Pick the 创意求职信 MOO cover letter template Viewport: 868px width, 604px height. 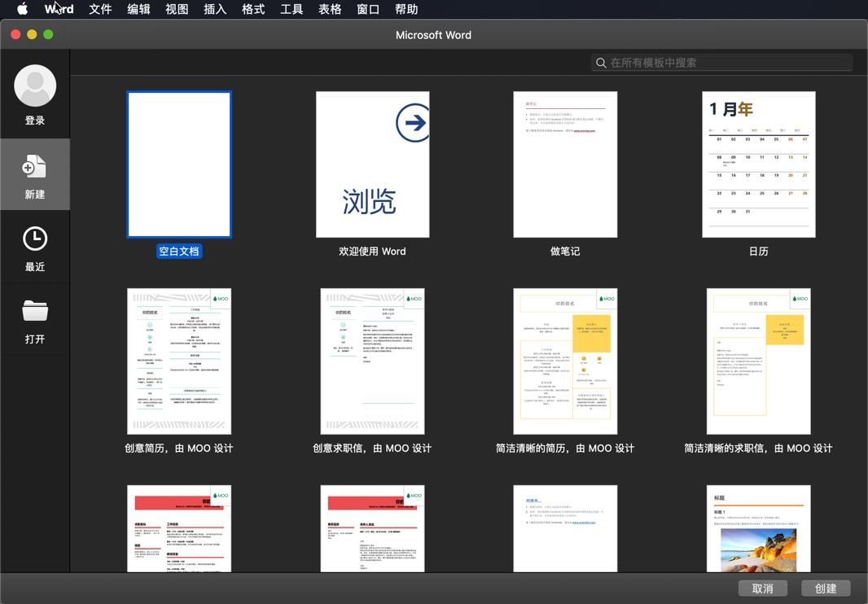372,361
